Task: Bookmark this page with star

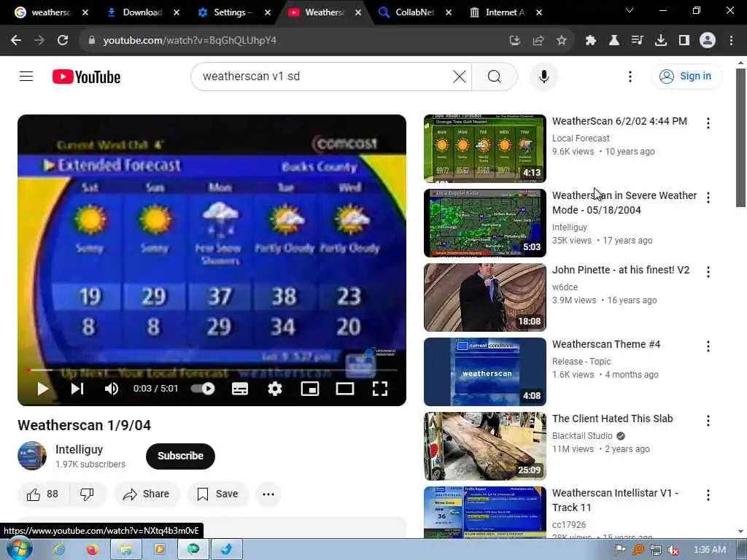Action: (561, 41)
